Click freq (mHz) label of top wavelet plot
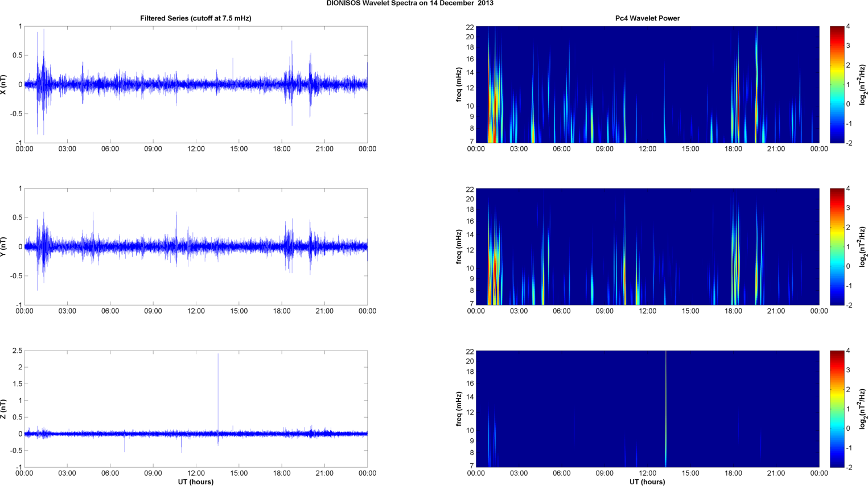This screenshot has width=868, height=486. click(x=459, y=84)
